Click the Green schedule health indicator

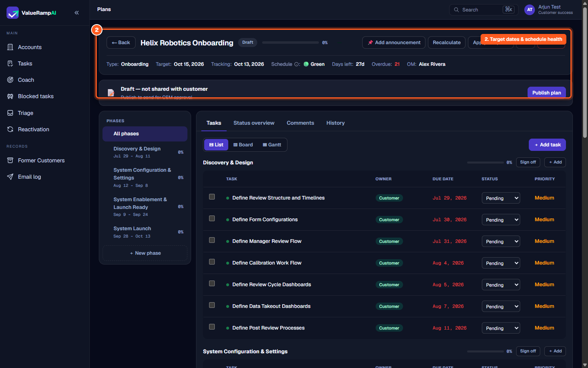click(314, 64)
